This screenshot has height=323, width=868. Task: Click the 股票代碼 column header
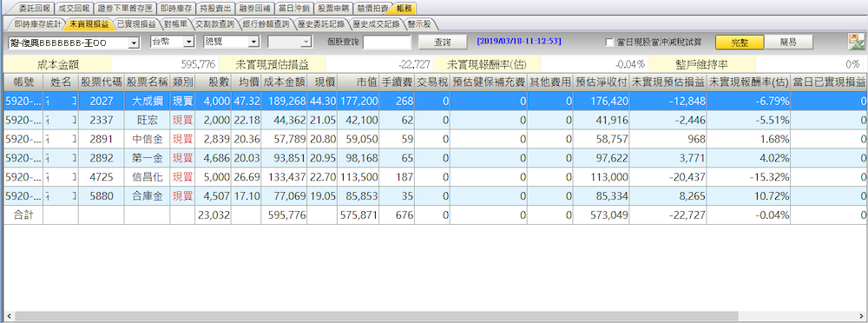(x=101, y=82)
